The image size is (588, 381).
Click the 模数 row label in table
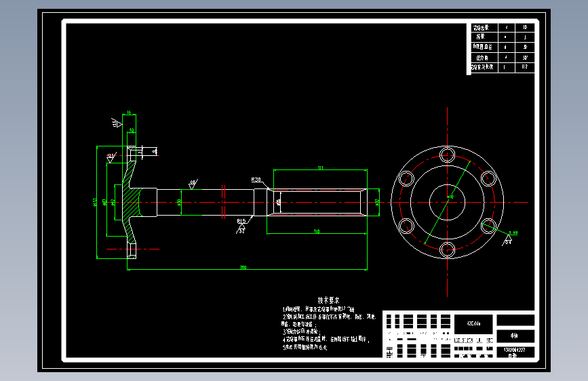[x=480, y=37]
